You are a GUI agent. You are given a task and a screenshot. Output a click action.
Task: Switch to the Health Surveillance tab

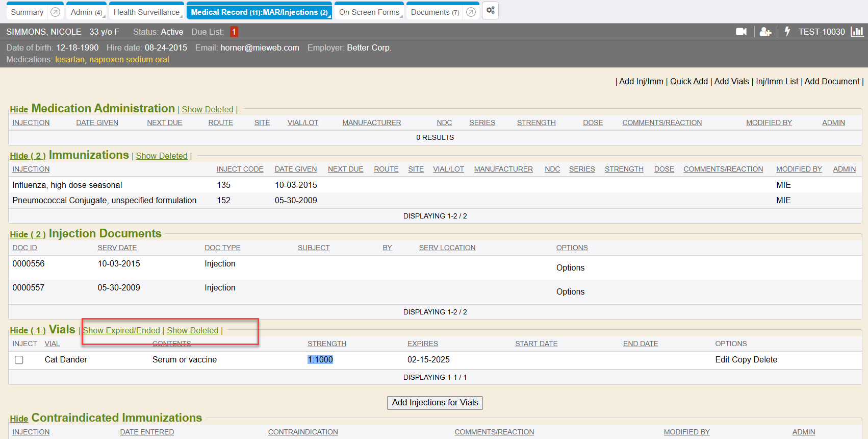click(146, 12)
